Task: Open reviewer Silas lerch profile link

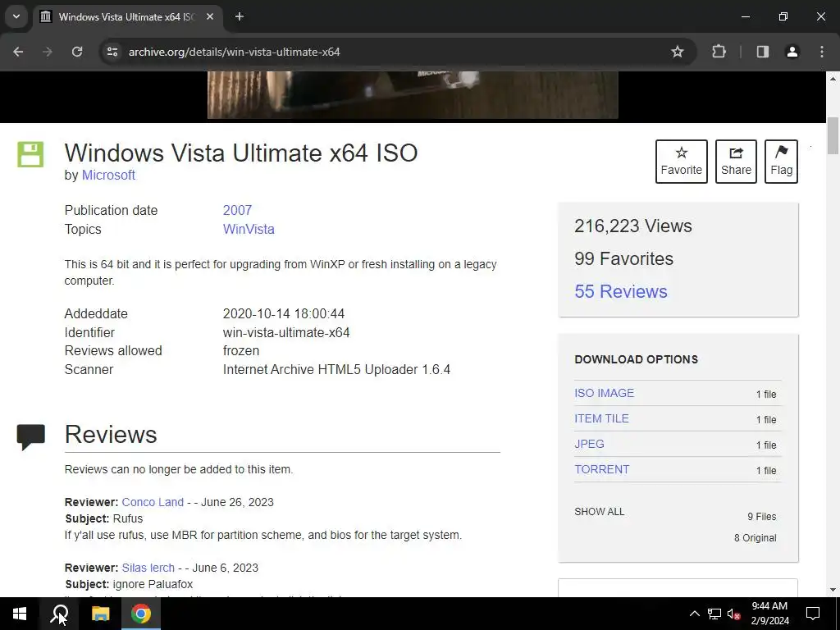Action: click(x=148, y=568)
